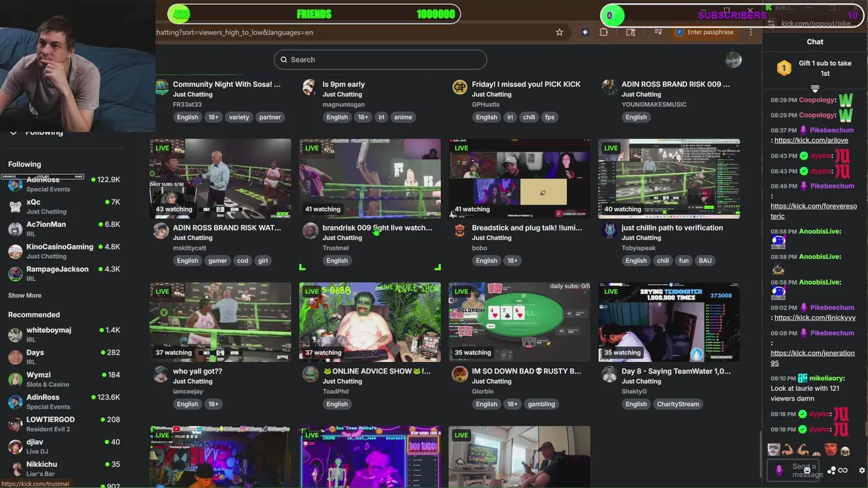Click the Trustmel channel name link
Screen dimensions: 868x488
336,248
